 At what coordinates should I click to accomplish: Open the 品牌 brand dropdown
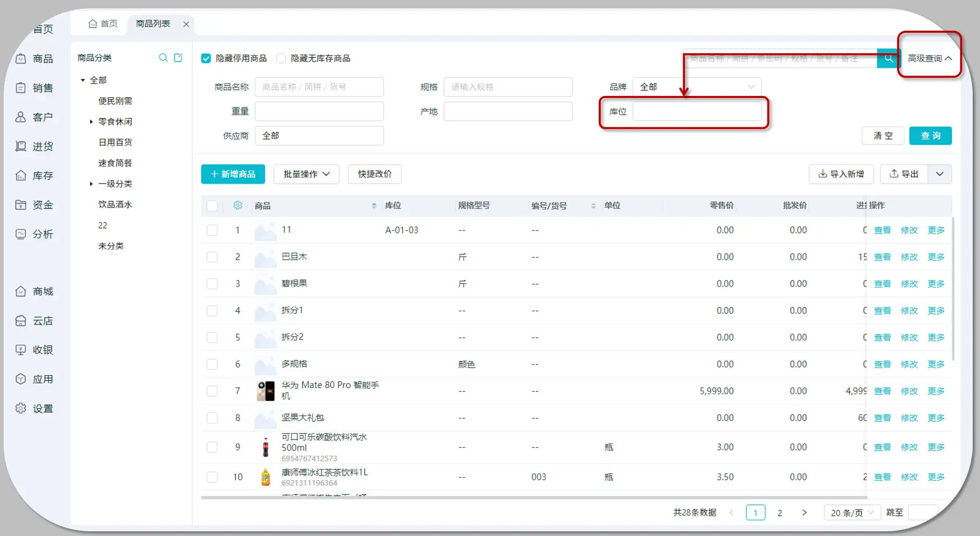tap(697, 87)
